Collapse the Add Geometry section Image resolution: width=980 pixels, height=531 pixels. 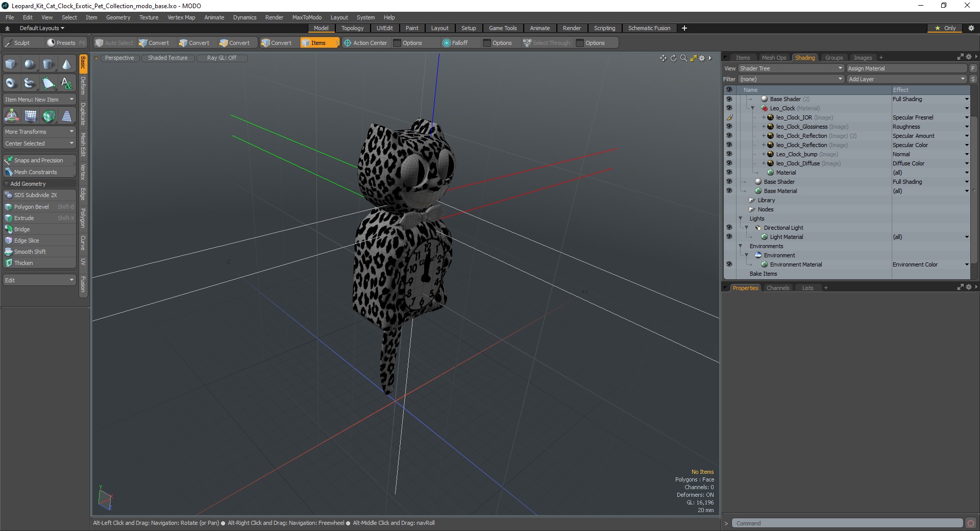pyautogui.click(x=7, y=184)
